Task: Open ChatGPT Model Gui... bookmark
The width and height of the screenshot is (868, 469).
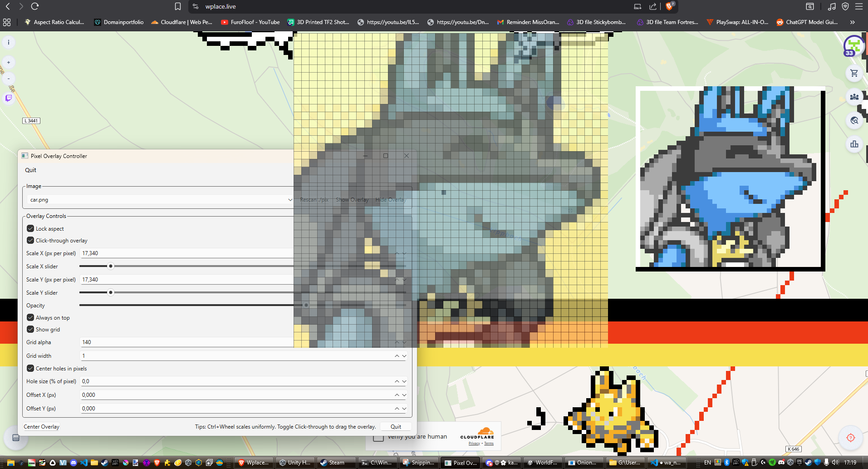Action: pyautogui.click(x=807, y=22)
